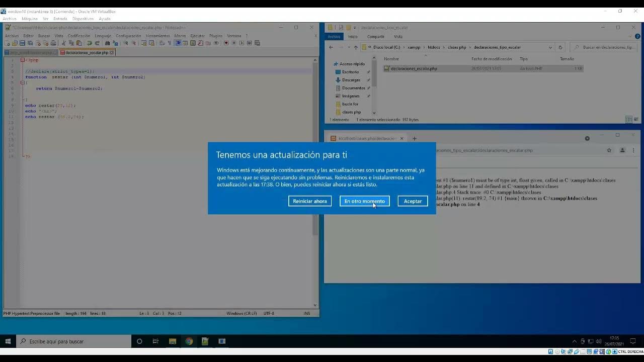Click the Windows taskbar search box
The image size is (644, 362).
click(x=73, y=341)
